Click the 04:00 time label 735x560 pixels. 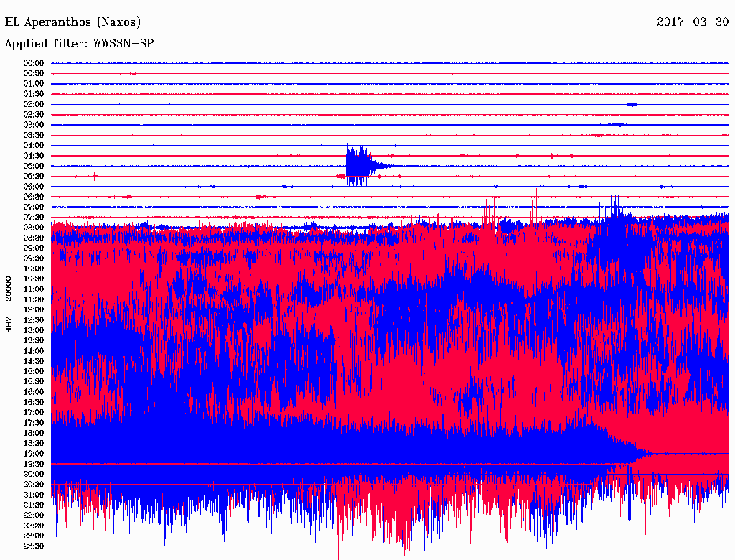coord(34,146)
